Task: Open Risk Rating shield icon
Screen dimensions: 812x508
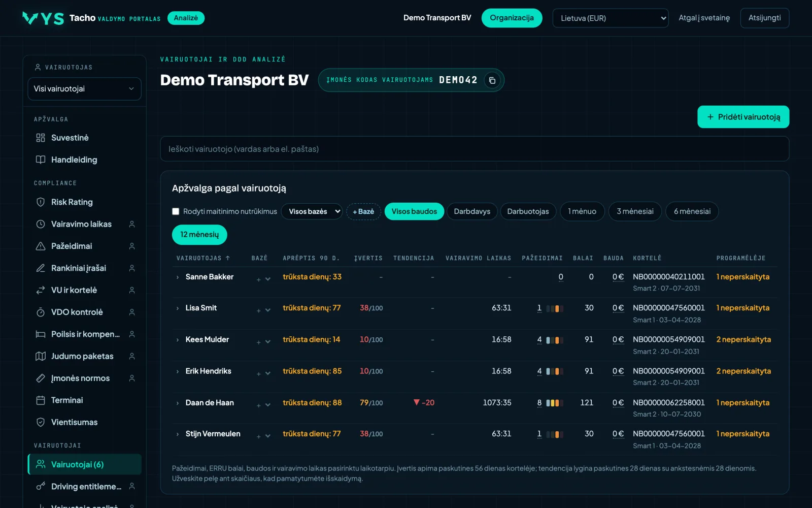Action: click(x=41, y=202)
